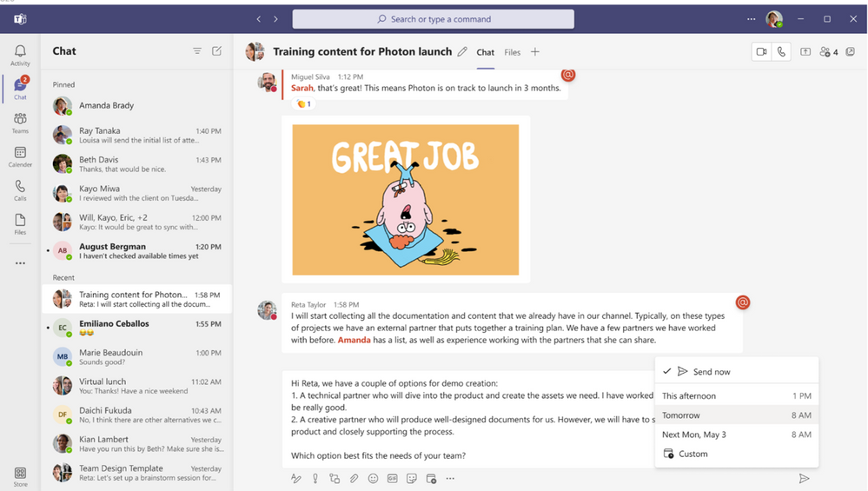The width and height of the screenshot is (868, 491).
Task: Open chat with Beth Davis
Action: coord(136,164)
